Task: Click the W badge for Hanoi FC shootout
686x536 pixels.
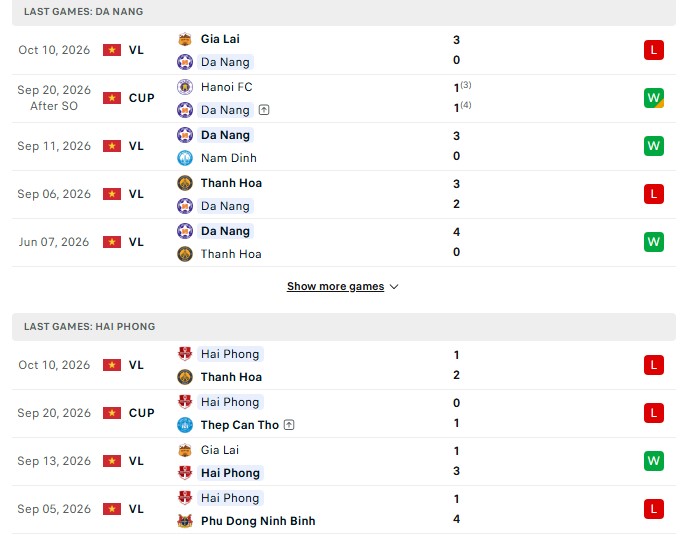Action: [654, 98]
